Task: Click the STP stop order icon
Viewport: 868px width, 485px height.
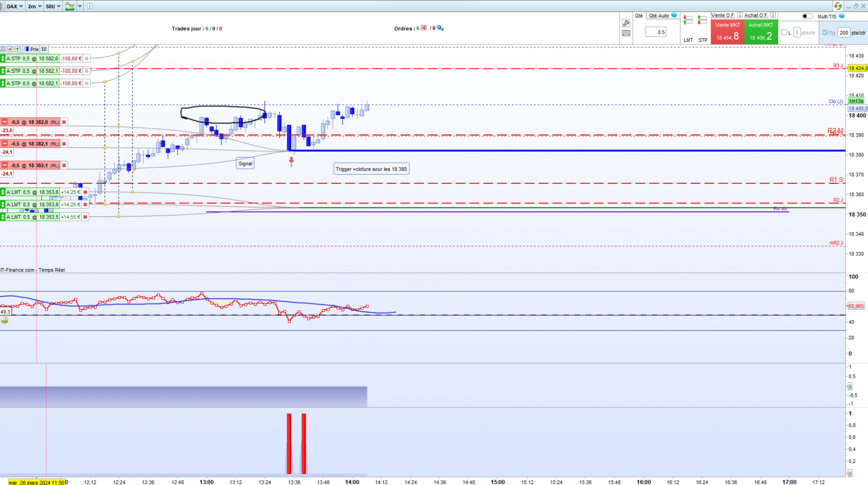Action: coord(703,20)
